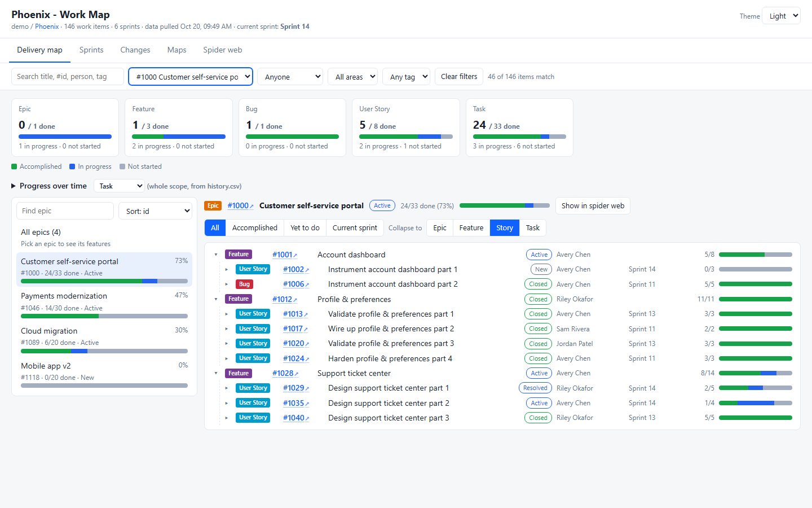
Task: Click the User Story badge on row #1013
Action: tap(253, 314)
